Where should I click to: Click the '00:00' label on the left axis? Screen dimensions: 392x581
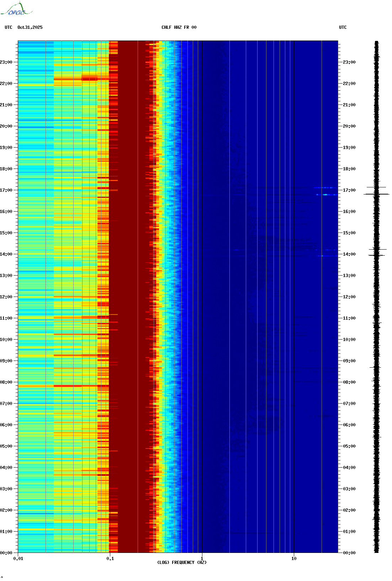[x=6, y=553]
